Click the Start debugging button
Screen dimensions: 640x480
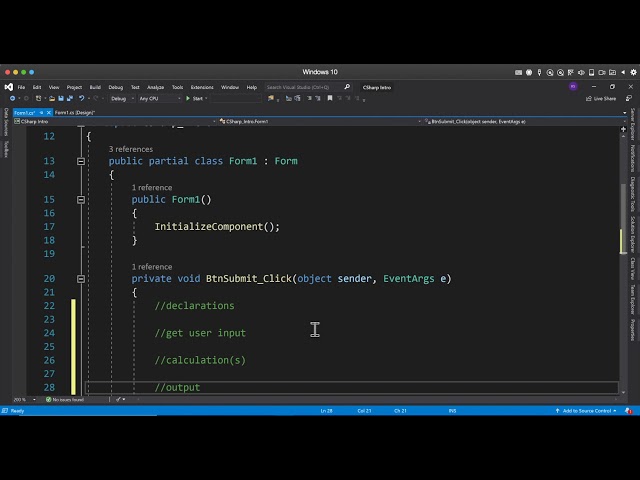195,98
